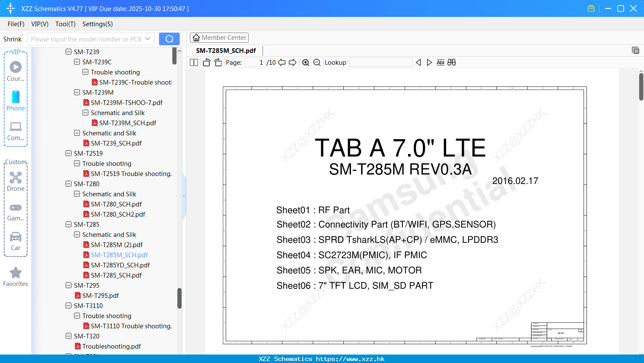The height and width of the screenshot is (363, 644).
Task: Open SM-T239_SCH.pdf file
Action: point(116,143)
